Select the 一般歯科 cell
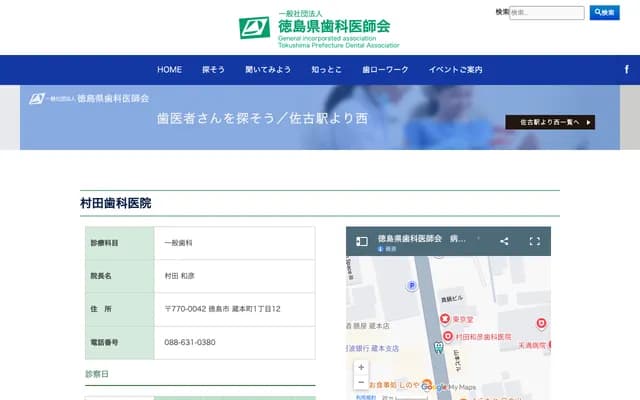Viewport: 640px width, 400px height. [x=178, y=243]
